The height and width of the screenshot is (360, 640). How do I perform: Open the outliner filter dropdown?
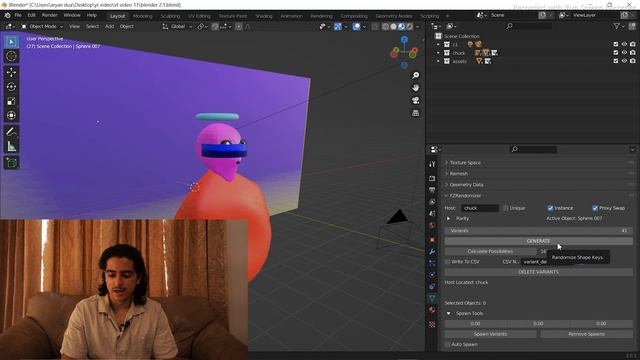pos(619,26)
